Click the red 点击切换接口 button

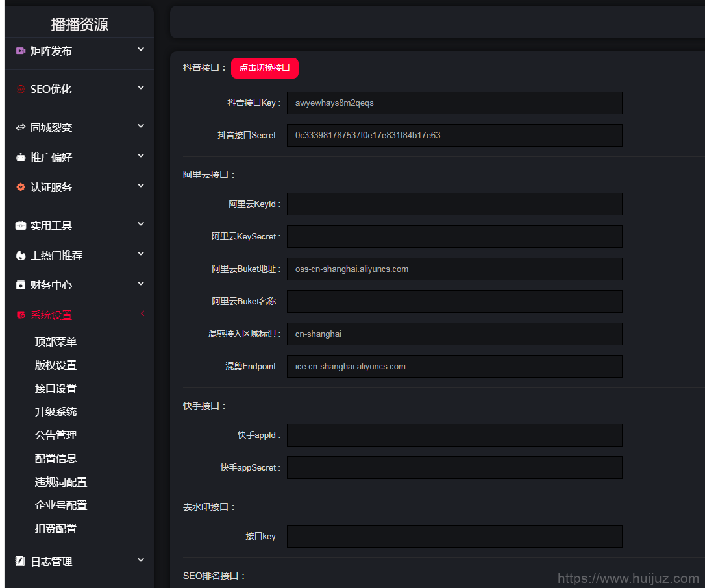pos(265,68)
